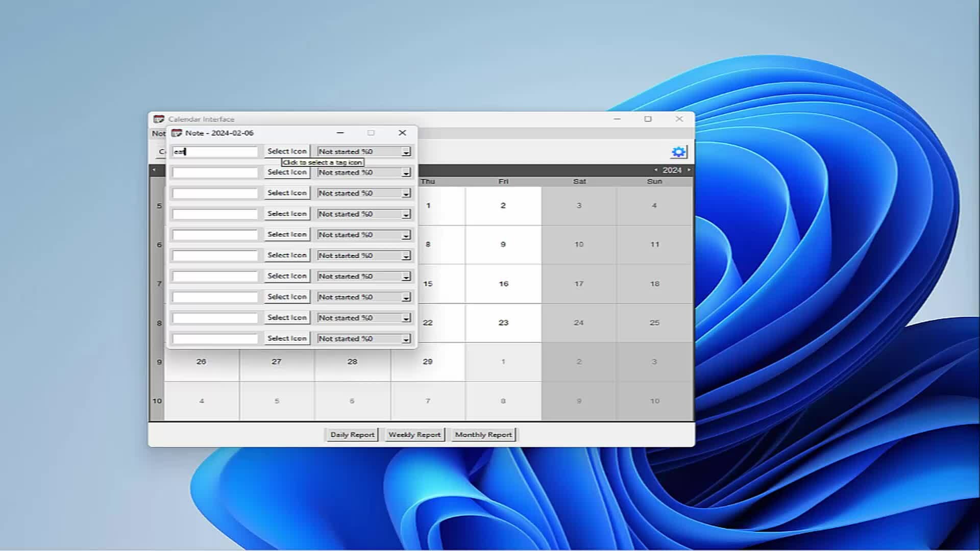Expand the first row Not started status dropdown
Image resolution: width=980 pixels, height=551 pixels.
coord(406,152)
